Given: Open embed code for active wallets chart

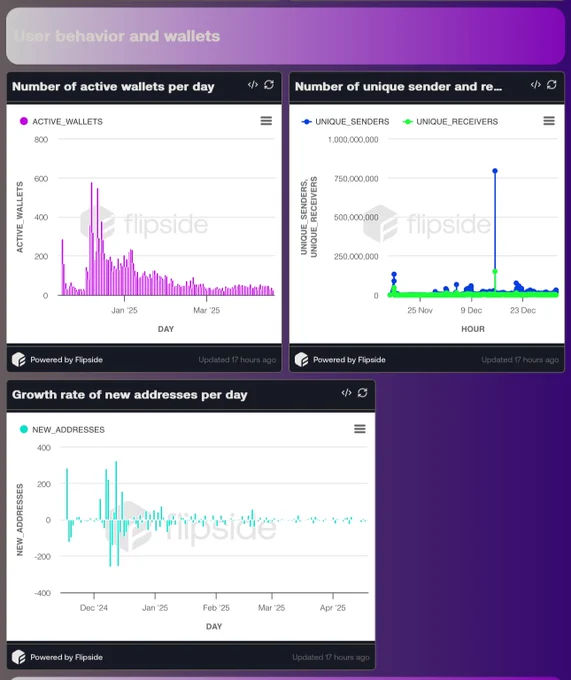Looking at the screenshot, I should 253,85.
